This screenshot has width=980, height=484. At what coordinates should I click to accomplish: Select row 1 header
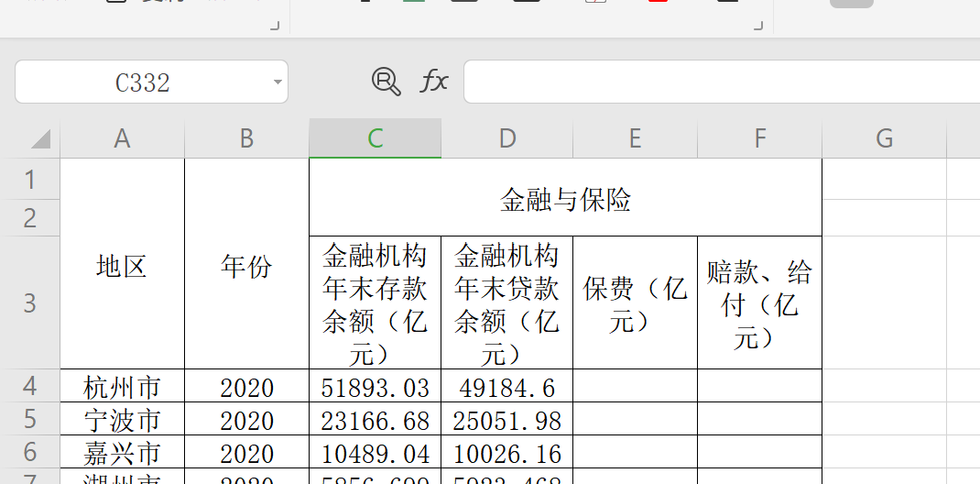[x=30, y=180]
